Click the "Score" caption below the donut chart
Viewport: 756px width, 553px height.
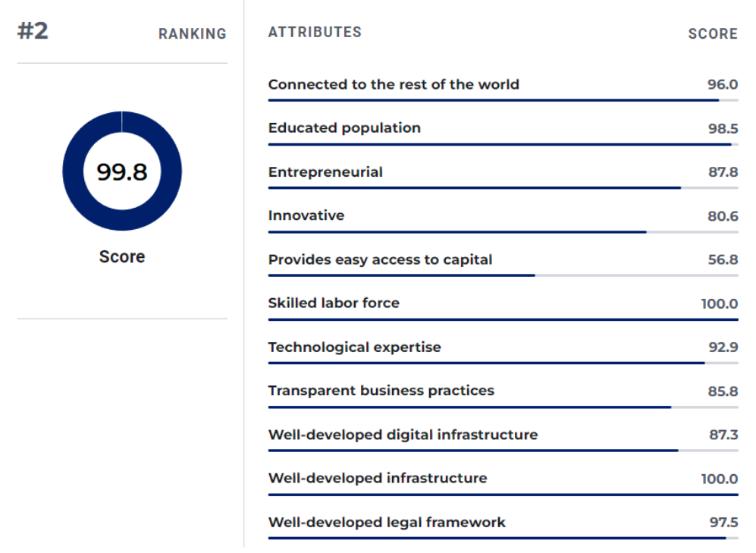122,256
